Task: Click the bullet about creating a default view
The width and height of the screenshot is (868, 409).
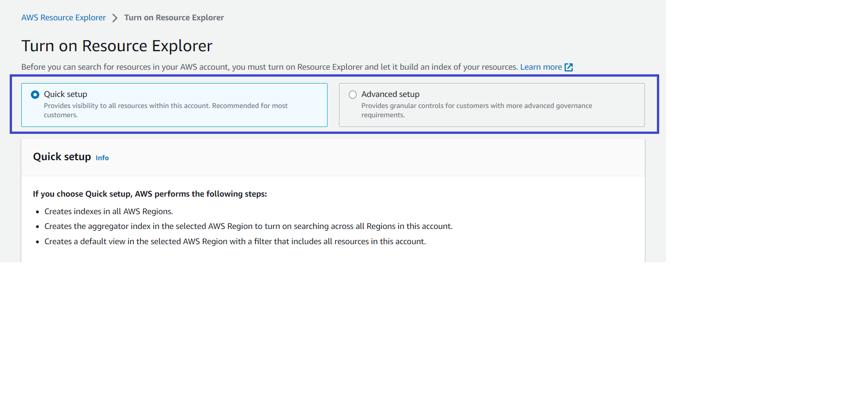Action: [235, 241]
